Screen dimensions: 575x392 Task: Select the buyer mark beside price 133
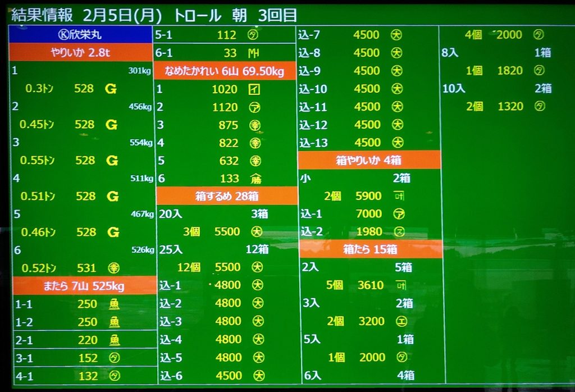click(255, 179)
